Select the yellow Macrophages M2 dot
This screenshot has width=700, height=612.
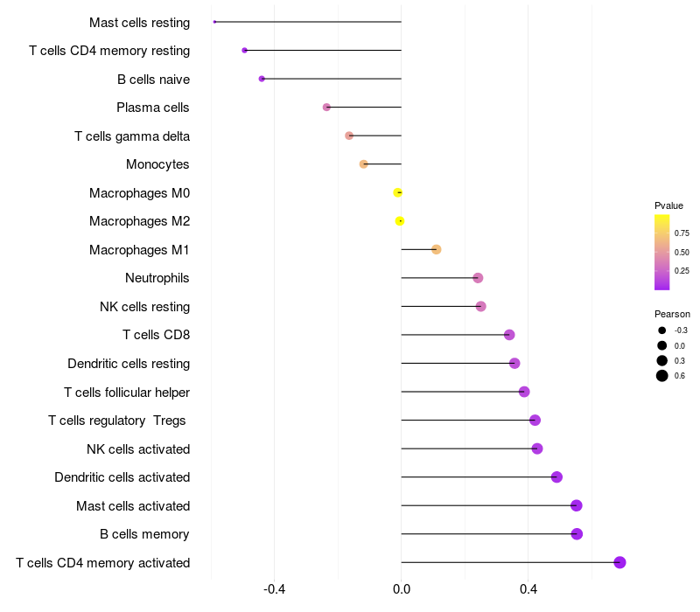pos(400,221)
